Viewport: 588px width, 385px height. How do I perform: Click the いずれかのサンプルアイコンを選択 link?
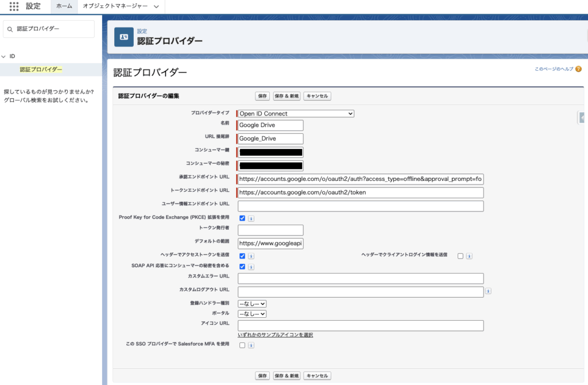(x=275, y=335)
